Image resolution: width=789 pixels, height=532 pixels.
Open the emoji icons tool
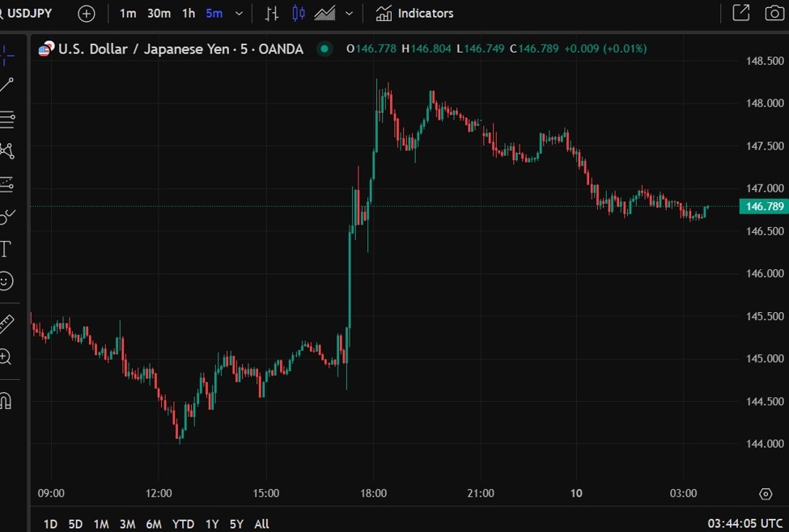click(x=6, y=281)
